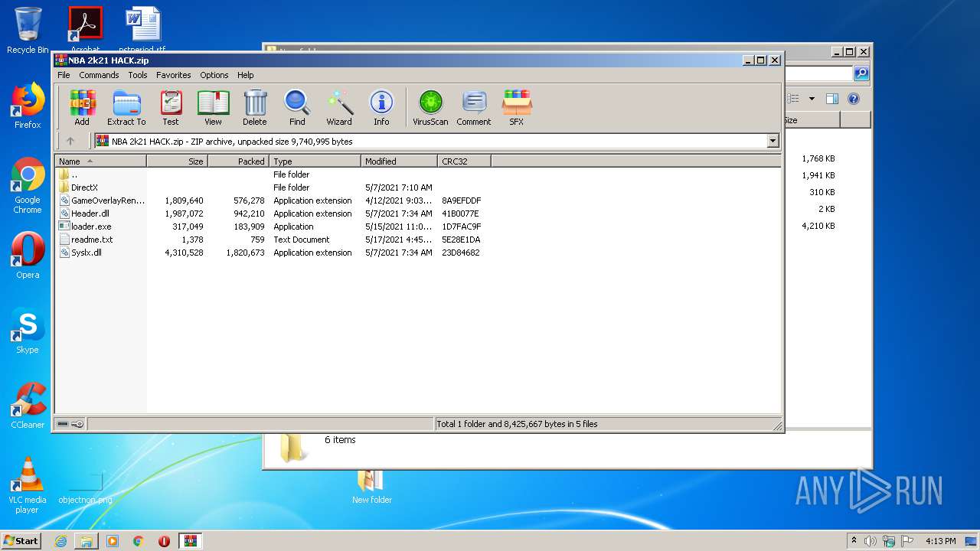The image size is (980, 551).
Task: Click the Add toolbar icon in WinRAR
Action: pos(82,107)
